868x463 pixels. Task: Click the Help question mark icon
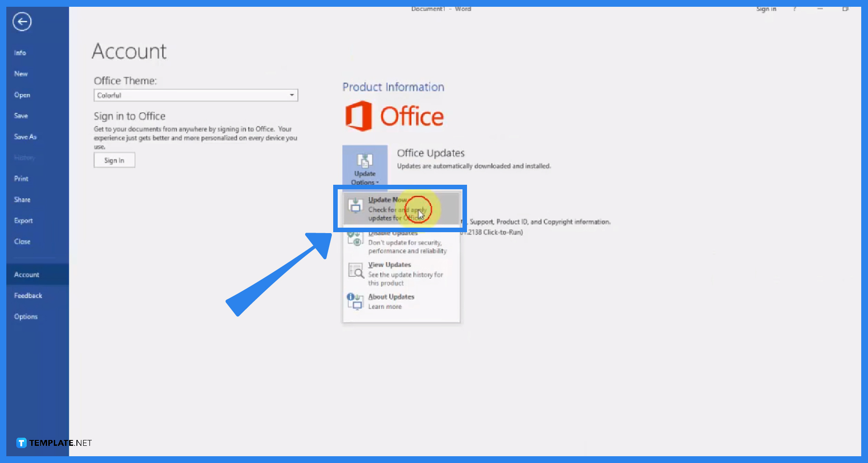click(794, 9)
